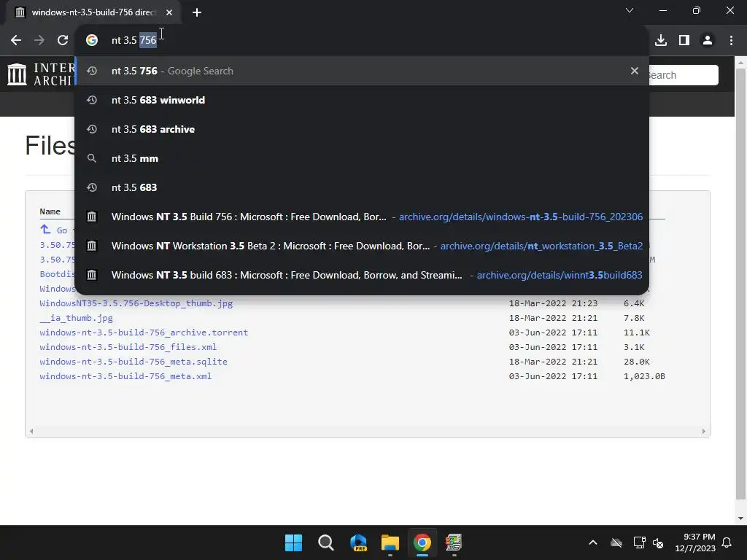Go back using the browser back arrow

pyautogui.click(x=16, y=41)
